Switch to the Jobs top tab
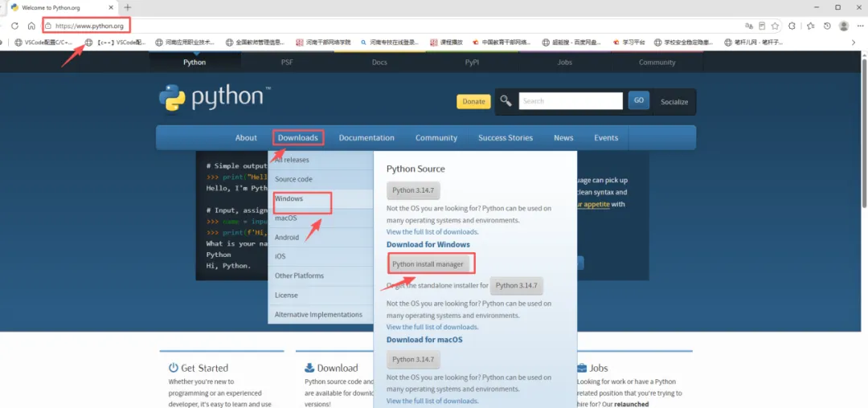868x408 pixels. coord(565,63)
